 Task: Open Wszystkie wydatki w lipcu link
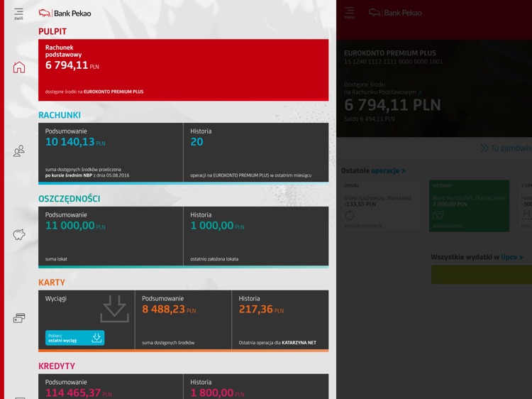pyautogui.click(x=477, y=257)
